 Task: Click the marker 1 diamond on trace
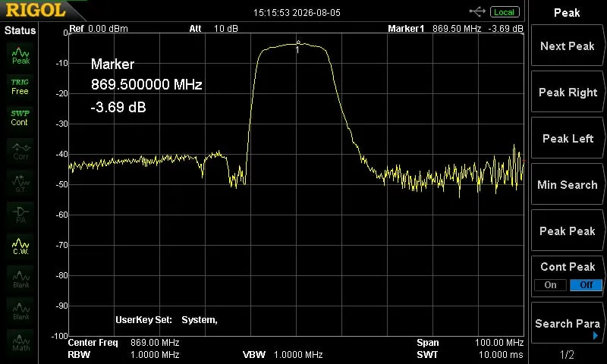coord(298,42)
